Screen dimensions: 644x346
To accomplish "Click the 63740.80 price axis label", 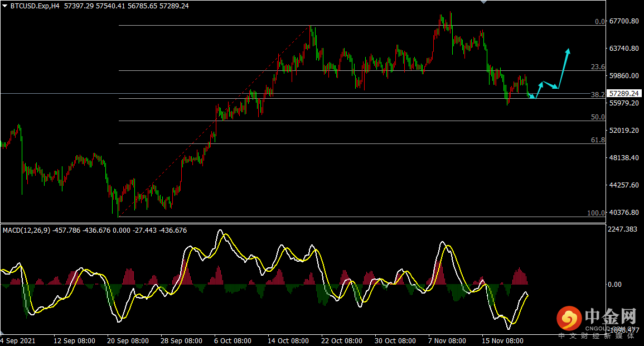I will click(x=624, y=49).
